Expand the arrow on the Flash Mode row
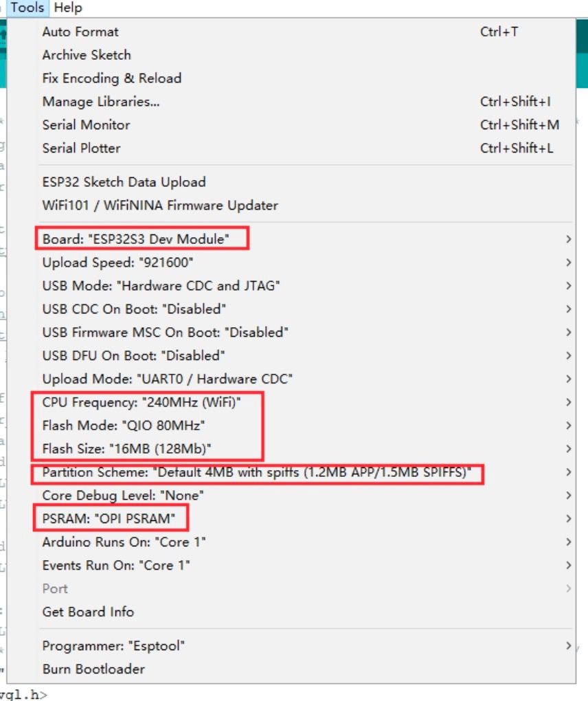Screen dimensions: 588x701 click(568, 425)
